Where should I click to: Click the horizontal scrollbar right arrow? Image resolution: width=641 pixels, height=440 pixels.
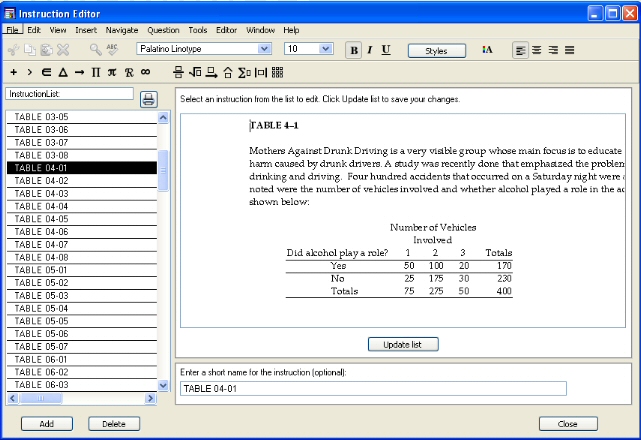tap(150, 398)
